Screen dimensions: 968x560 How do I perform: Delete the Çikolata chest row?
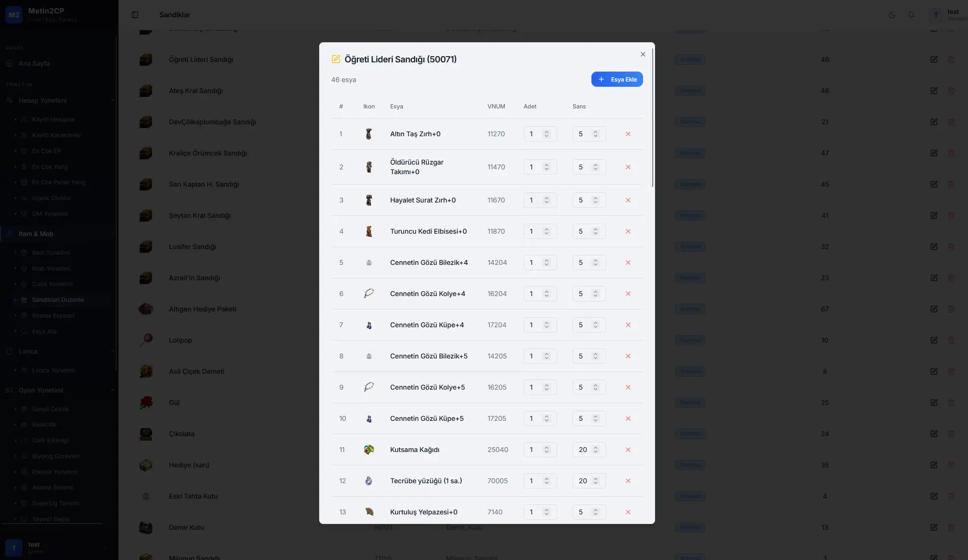click(951, 434)
